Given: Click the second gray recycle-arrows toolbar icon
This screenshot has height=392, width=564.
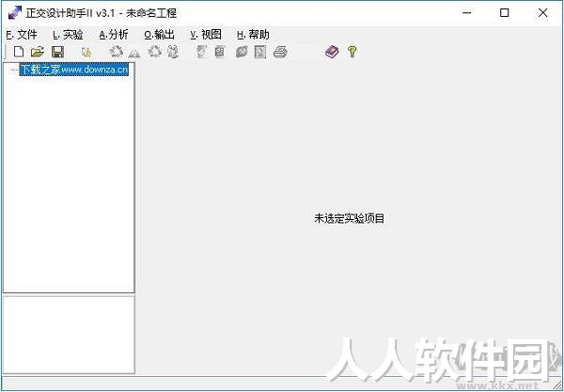Looking at the screenshot, I should [155, 52].
